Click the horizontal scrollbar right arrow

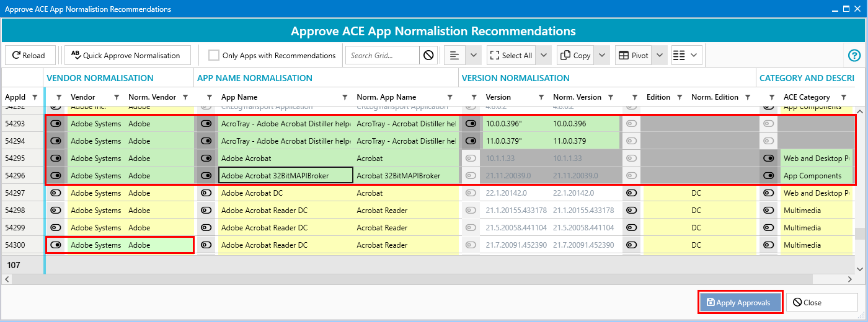click(850, 279)
